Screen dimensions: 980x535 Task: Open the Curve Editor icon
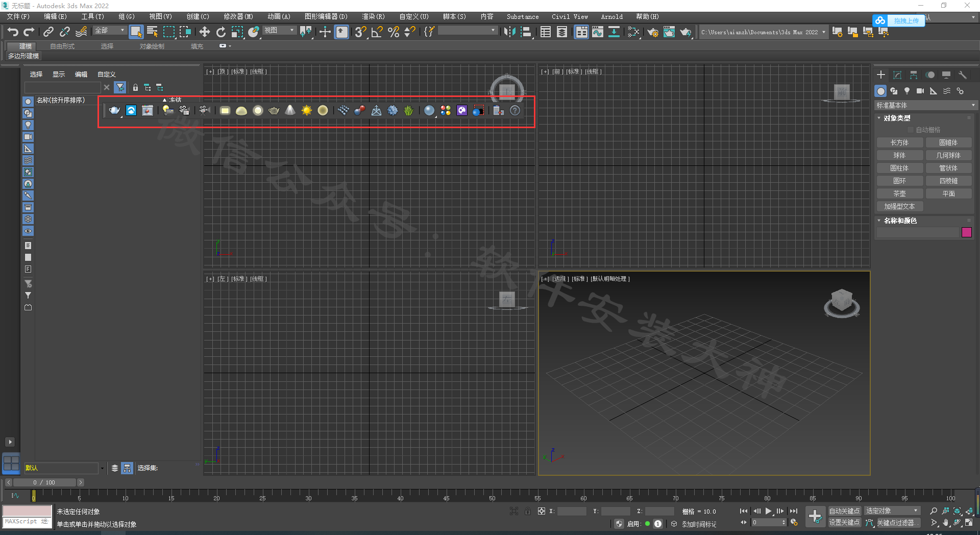598,32
